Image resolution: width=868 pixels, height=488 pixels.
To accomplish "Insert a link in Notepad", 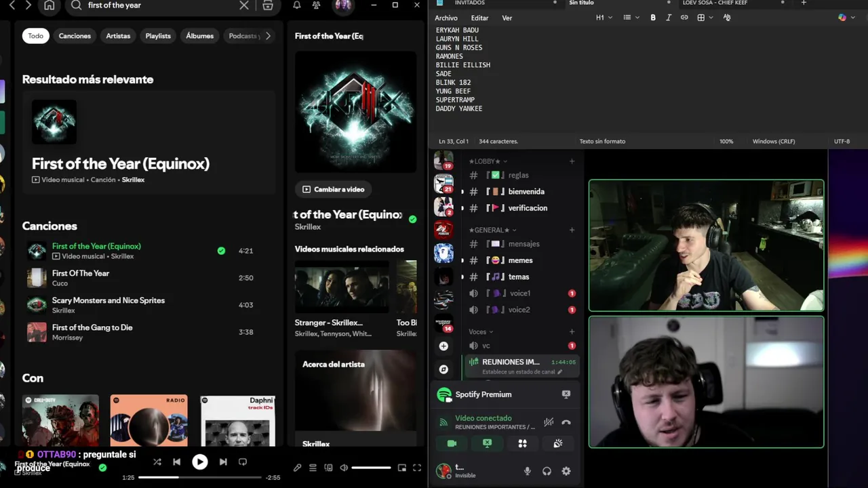I will click(x=684, y=18).
